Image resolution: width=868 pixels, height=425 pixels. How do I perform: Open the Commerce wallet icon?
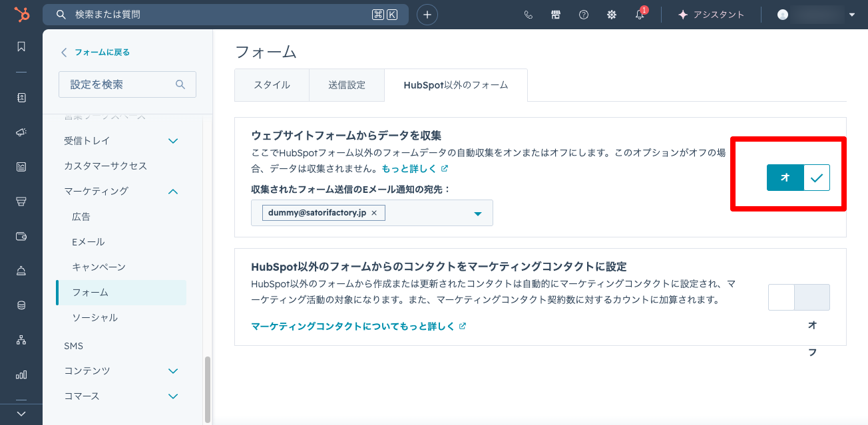(21, 236)
